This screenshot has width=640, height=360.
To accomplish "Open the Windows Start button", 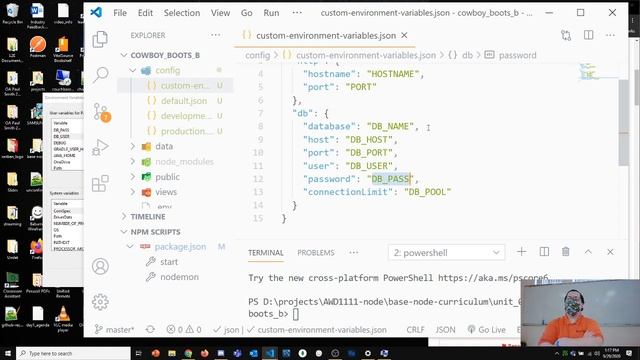I will 8,353.
